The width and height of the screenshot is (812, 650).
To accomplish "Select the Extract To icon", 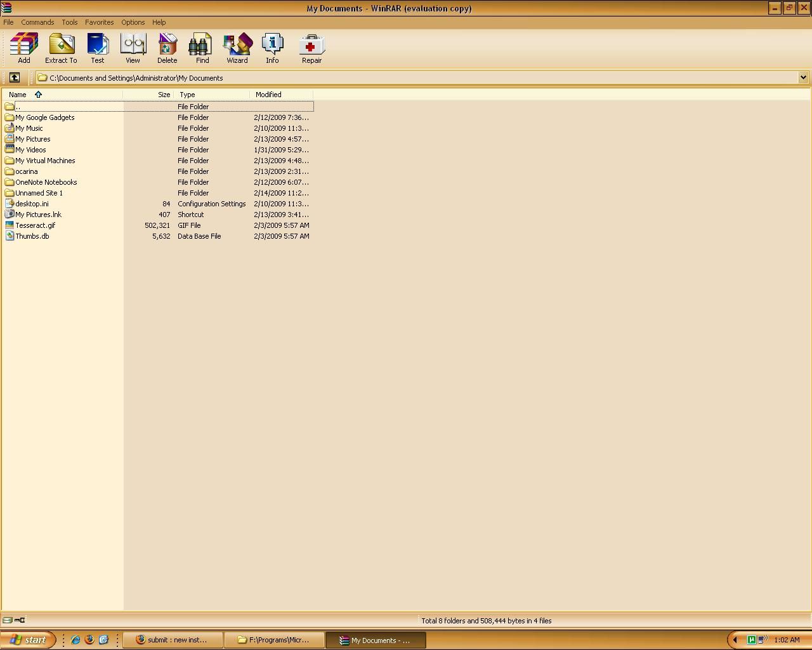I will coord(61,48).
